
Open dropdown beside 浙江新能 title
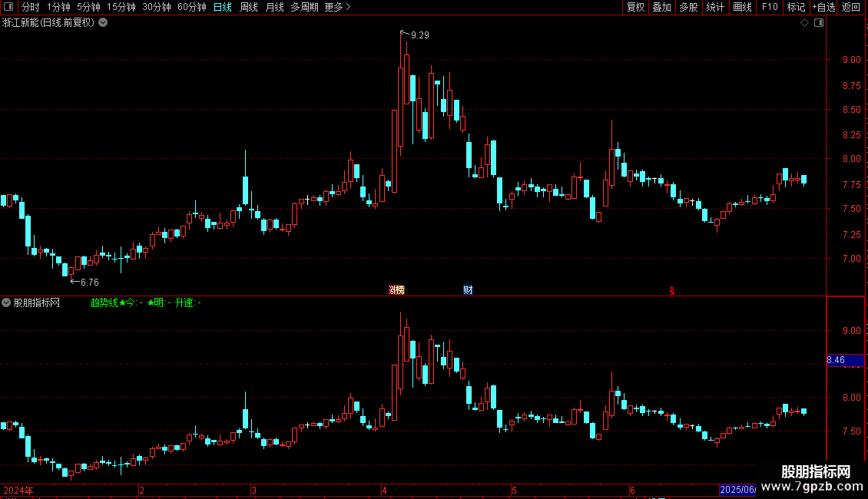point(103,23)
